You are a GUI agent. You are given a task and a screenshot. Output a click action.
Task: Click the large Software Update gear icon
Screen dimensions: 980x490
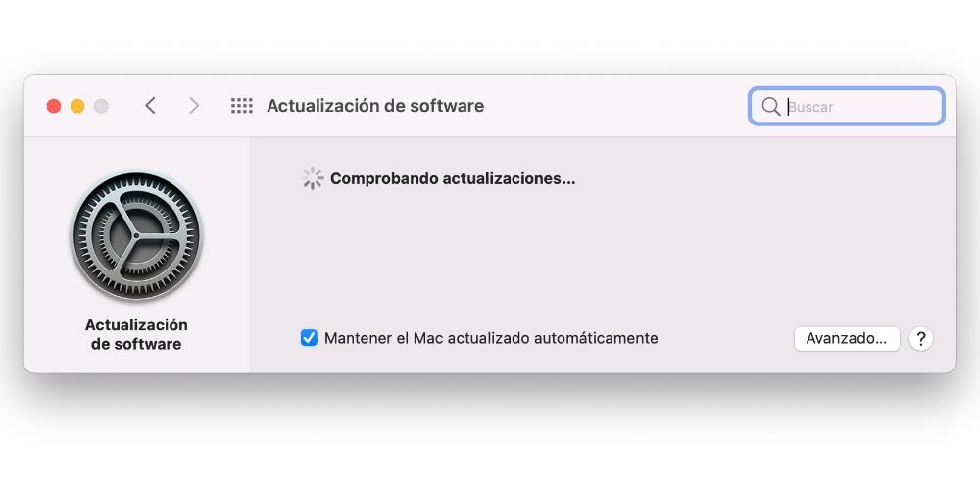[136, 237]
